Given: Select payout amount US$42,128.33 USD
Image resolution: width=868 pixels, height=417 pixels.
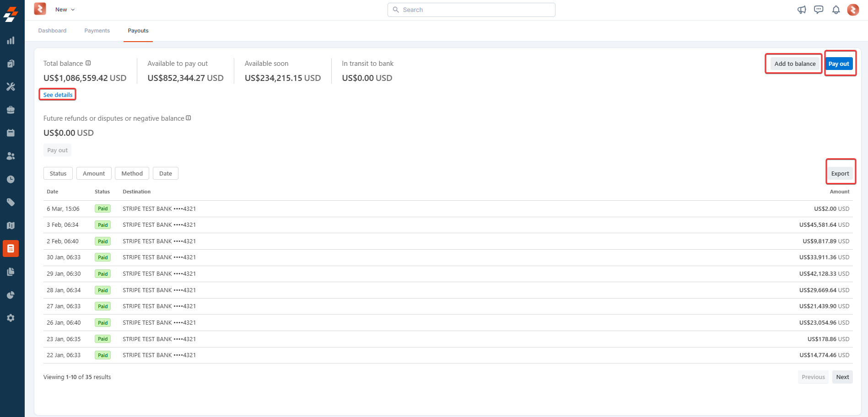Looking at the screenshot, I should 824,274.
